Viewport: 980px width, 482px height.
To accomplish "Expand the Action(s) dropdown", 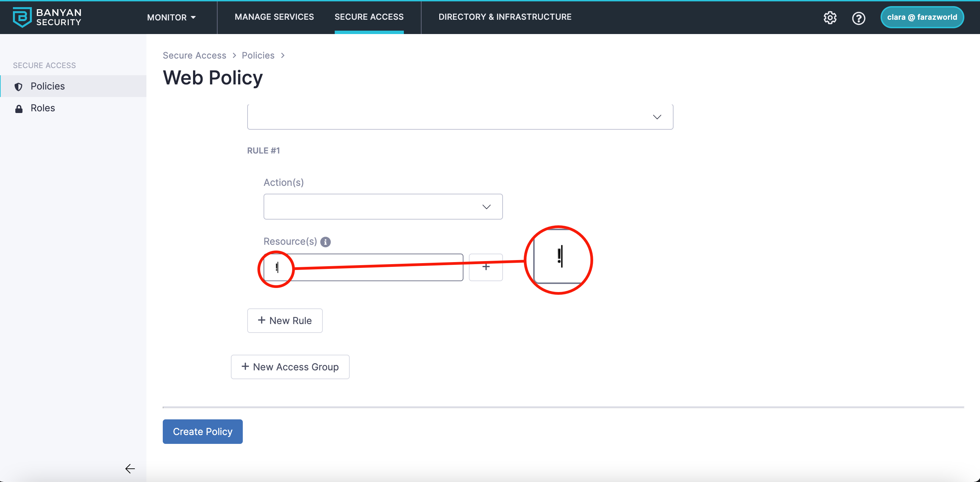I will point(383,207).
